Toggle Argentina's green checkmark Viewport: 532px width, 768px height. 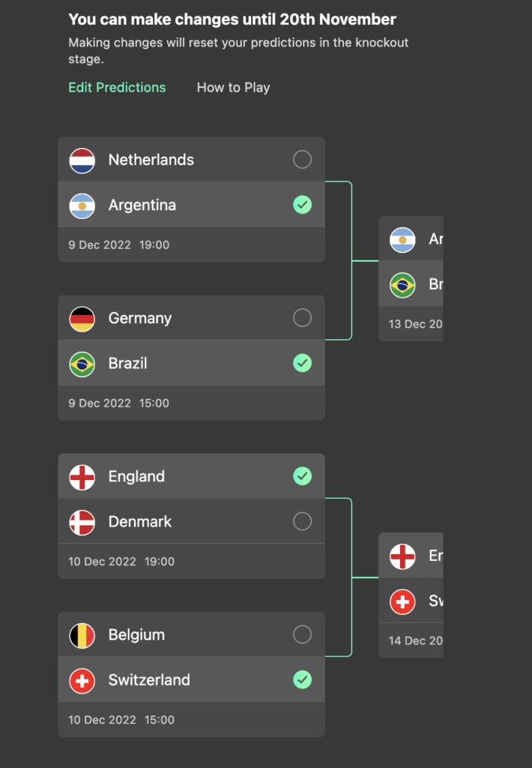[x=302, y=205]
